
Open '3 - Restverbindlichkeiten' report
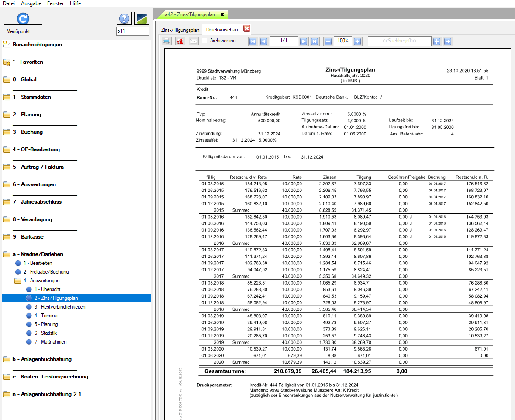click(60, 307)
